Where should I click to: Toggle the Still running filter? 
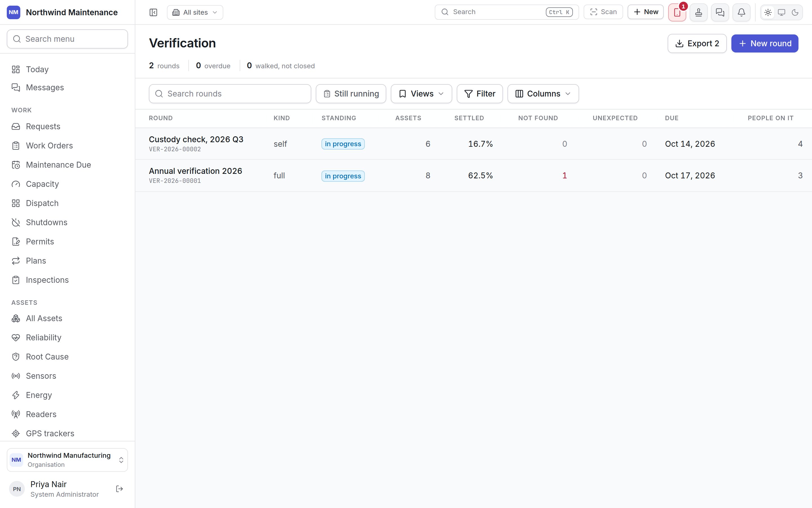pyautogui.click(x=351, y=94)
